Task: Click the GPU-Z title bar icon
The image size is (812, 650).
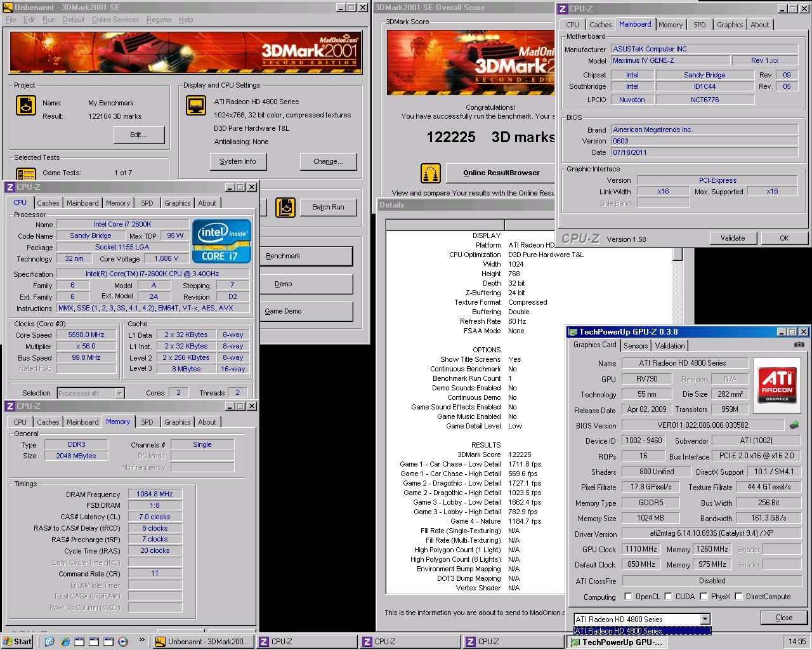Action: coord(573,332)
